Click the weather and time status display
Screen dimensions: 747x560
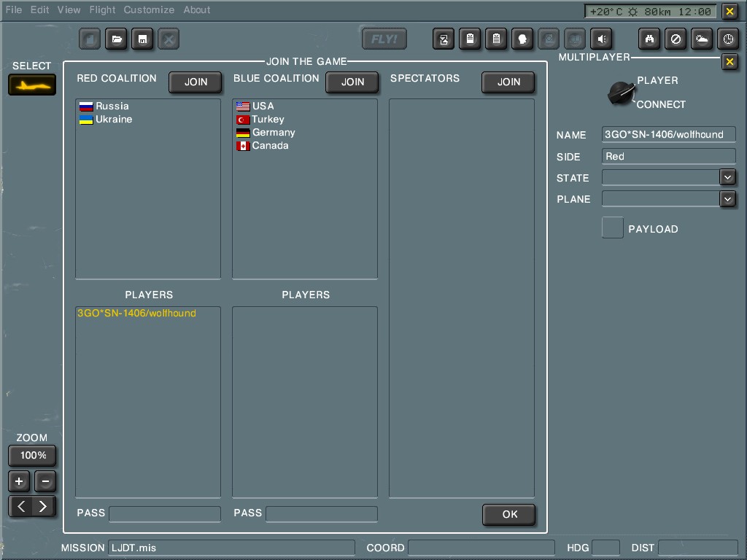[650, 12]
